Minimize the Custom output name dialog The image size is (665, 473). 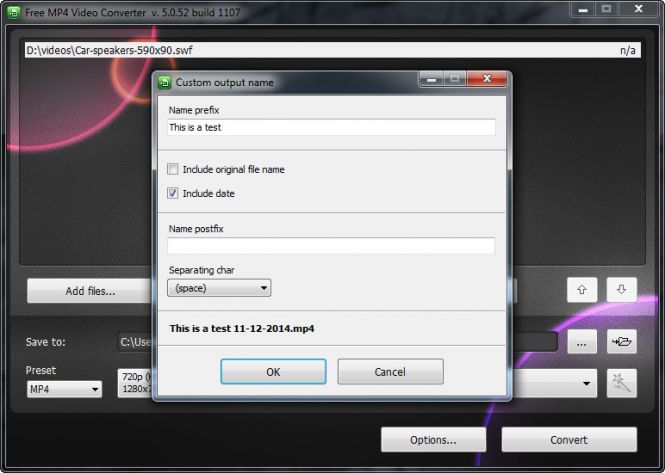click(431, 78)
